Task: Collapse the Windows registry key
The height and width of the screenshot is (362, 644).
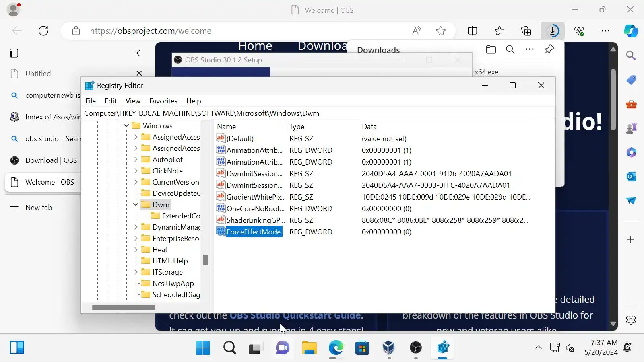Action: [126, 125]
